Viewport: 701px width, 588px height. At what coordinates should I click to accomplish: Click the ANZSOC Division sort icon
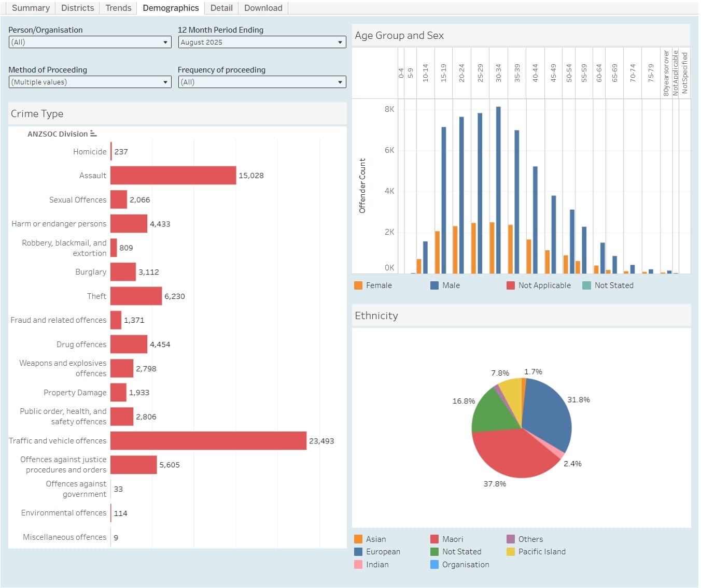(93, 134)
